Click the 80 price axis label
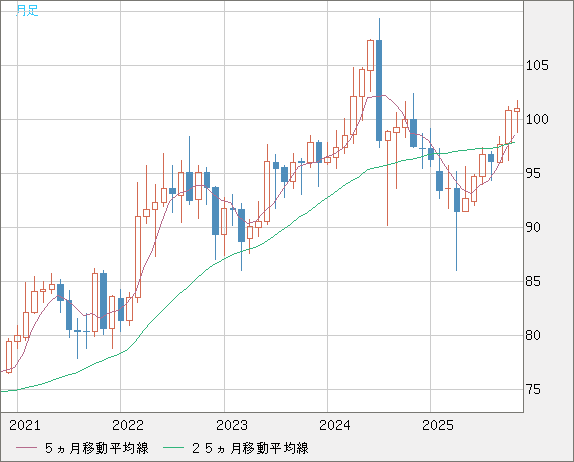The height and width of the screenshot is (462, 574). coord(533,335)
